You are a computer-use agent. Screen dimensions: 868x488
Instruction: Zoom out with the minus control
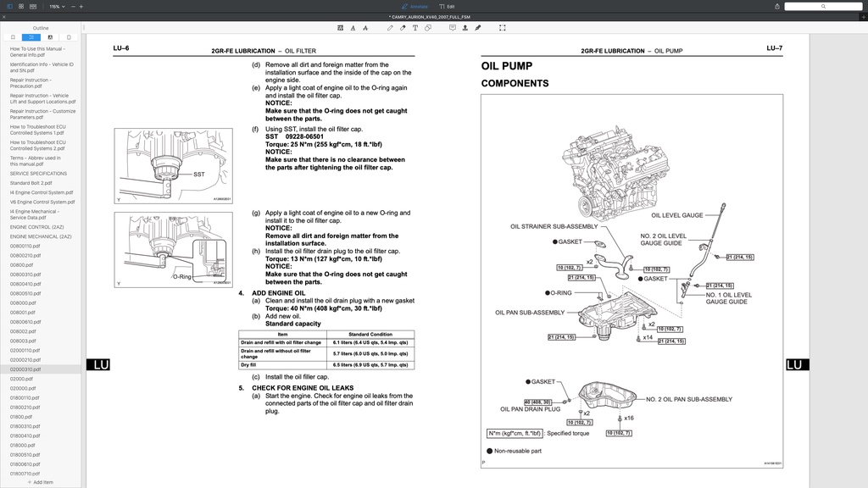73,7
